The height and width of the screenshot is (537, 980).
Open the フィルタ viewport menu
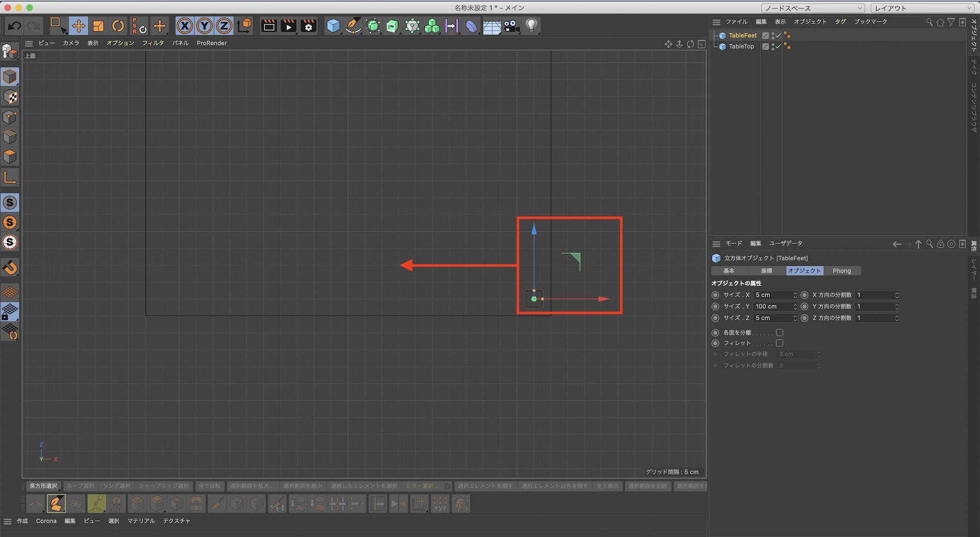click(x=153, y=43)
